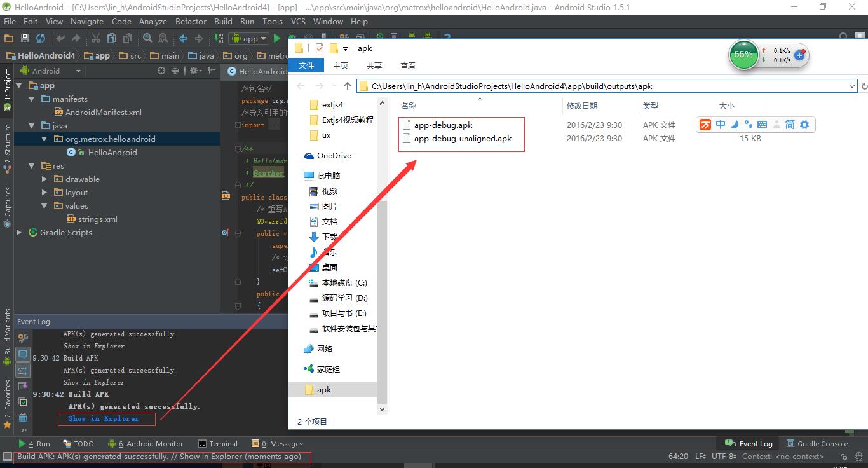This screenshot has width=868, height=468.
Task: Open the VCS menu
Action: click(x=298, y=22)
